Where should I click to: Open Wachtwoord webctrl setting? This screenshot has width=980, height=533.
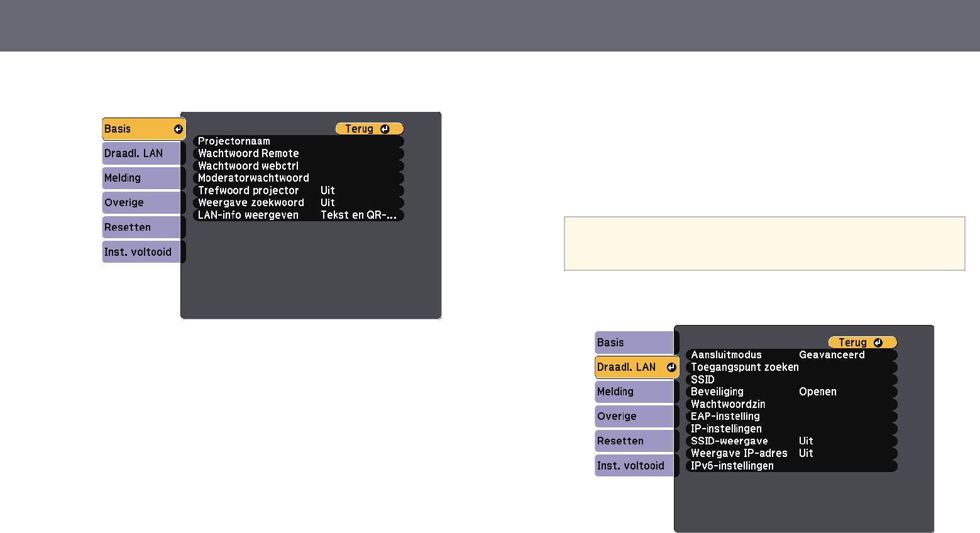click(298, 166)
